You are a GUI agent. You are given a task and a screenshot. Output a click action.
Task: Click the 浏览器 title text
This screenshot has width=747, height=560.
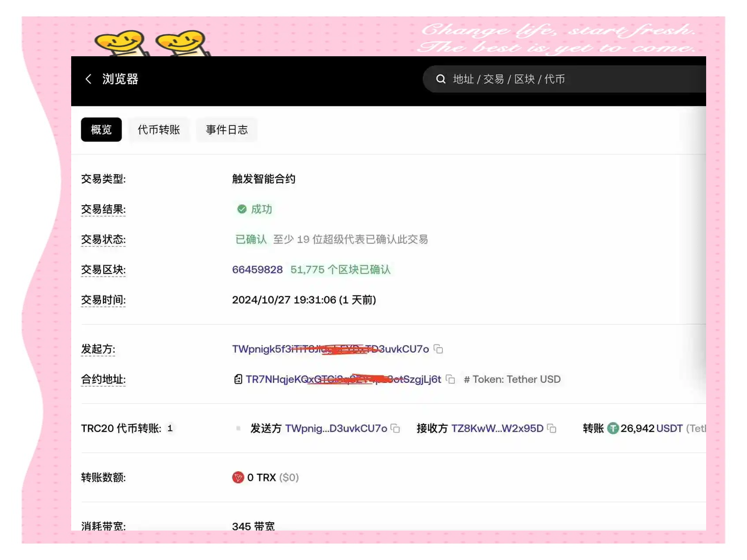(120, 79)
